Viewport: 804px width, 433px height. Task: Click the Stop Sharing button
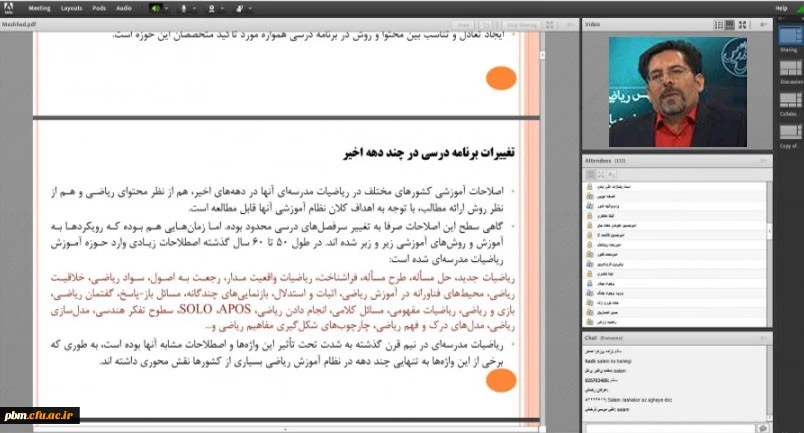click(521, 21)
